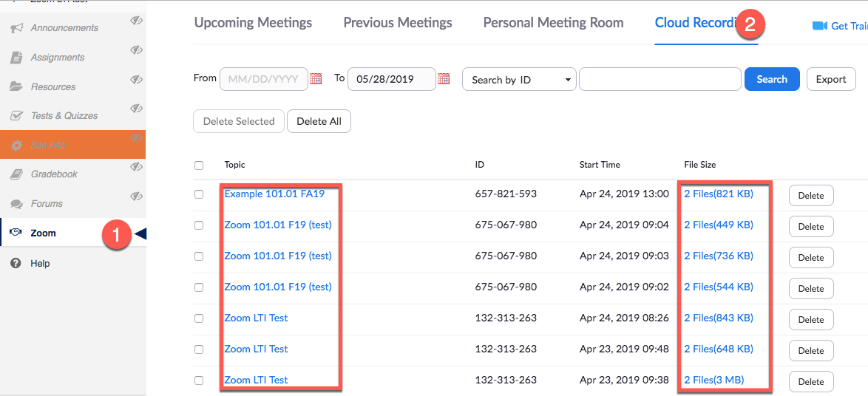Open the Personal Meeting Room tab
This screenshot has width=868, height=396.
pyautogui.click(x=553, y=23)
